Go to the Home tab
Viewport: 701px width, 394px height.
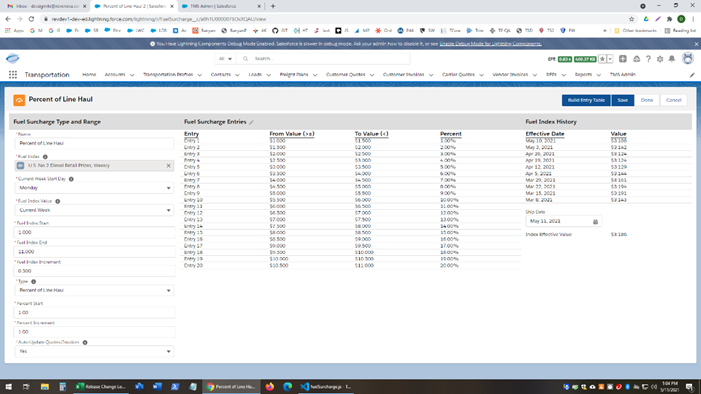tap(89, 75)
